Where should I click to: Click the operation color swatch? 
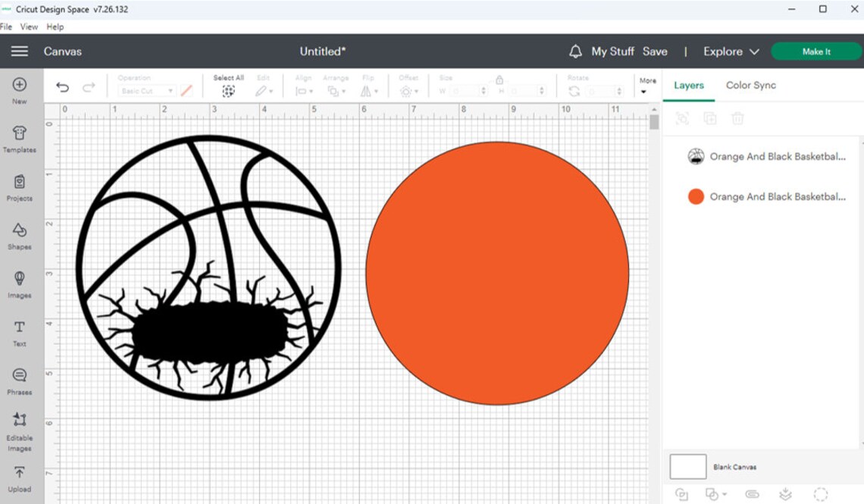pos(186,90)
